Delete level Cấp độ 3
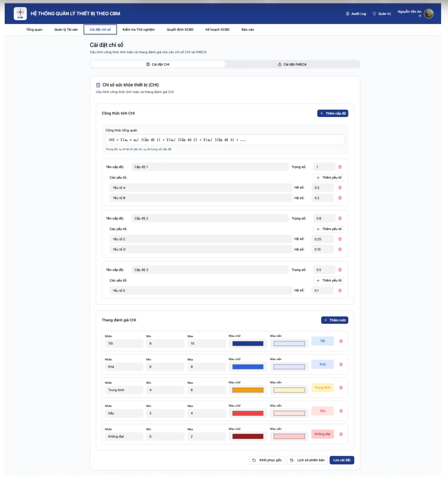This screenshot has width=448, height=479. coord(340,270)
